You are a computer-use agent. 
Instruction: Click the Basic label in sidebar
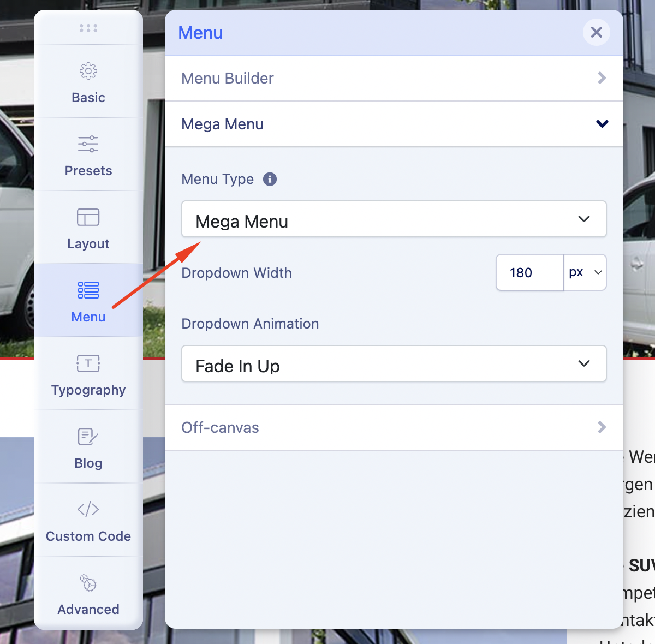coord(88,98)
